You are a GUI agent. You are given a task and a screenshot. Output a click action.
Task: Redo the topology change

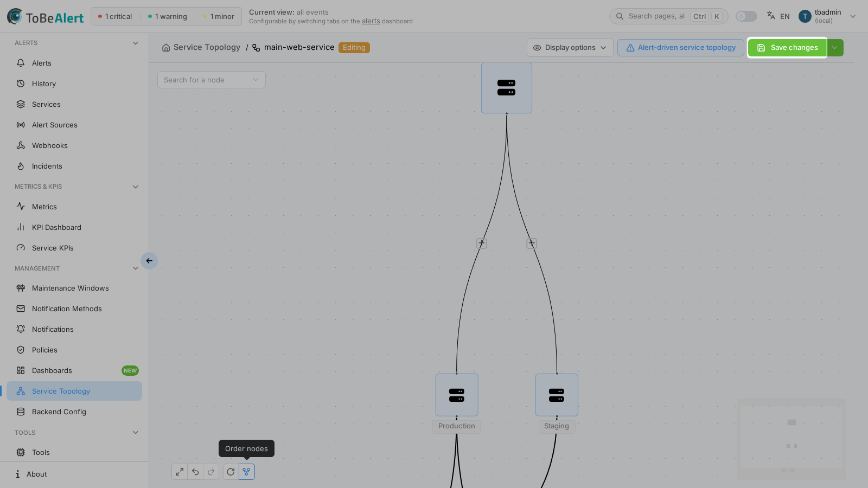tap(211, 472)
